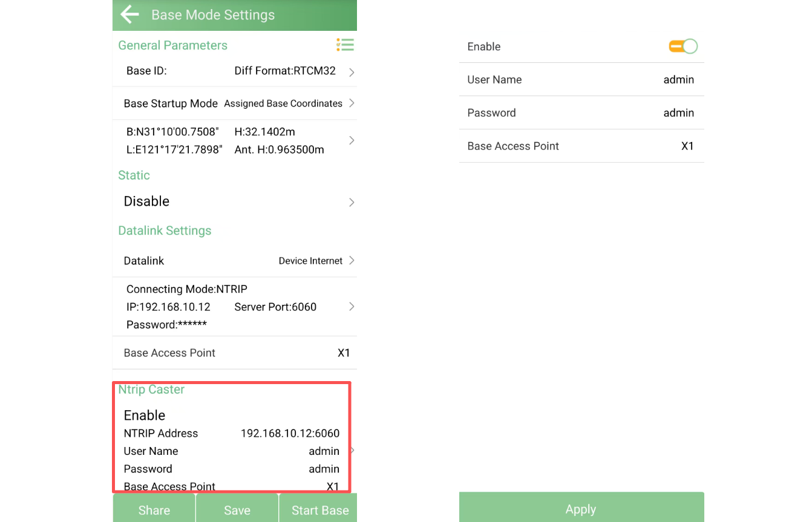Screen dimensions: 812x522
Task: Select the User Name row in right panel
Action: point(581,79)
